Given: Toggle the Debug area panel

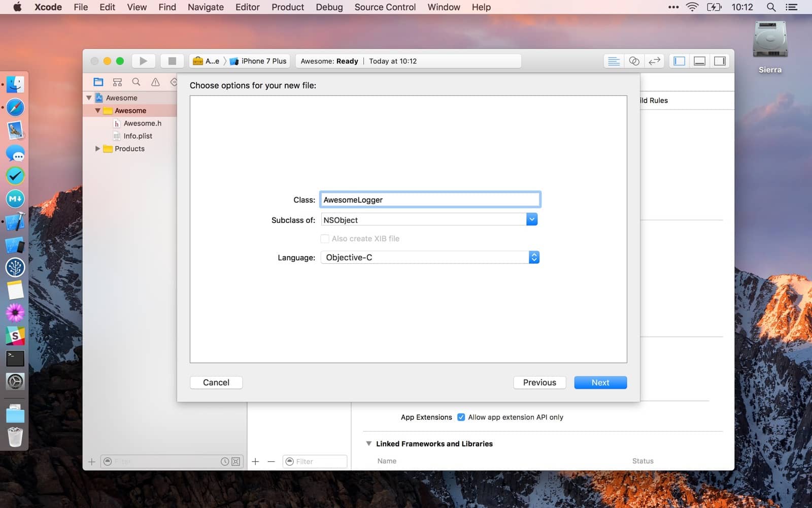Looking at the screenshot, I should coord(699,61).
